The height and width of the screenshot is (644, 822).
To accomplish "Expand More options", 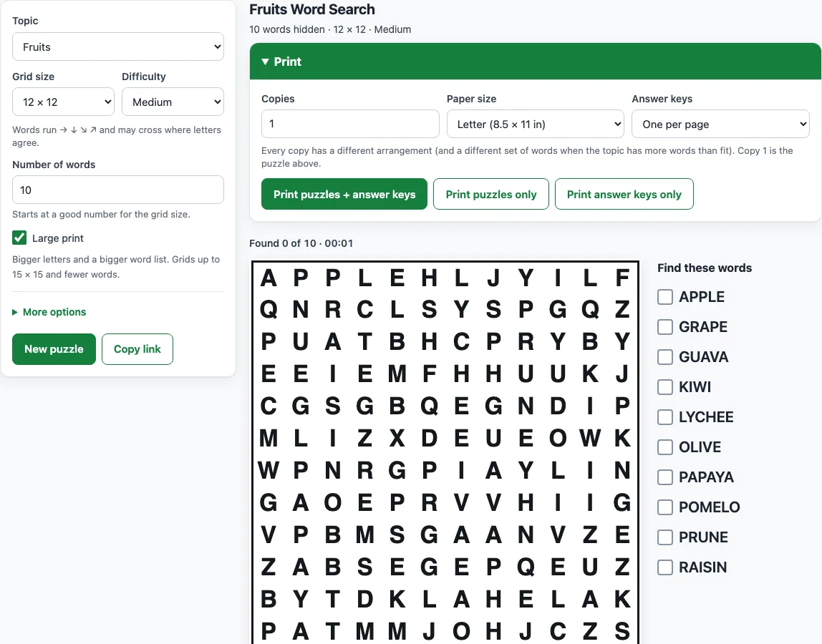I will pyautogui.click(x=49, y=312).
